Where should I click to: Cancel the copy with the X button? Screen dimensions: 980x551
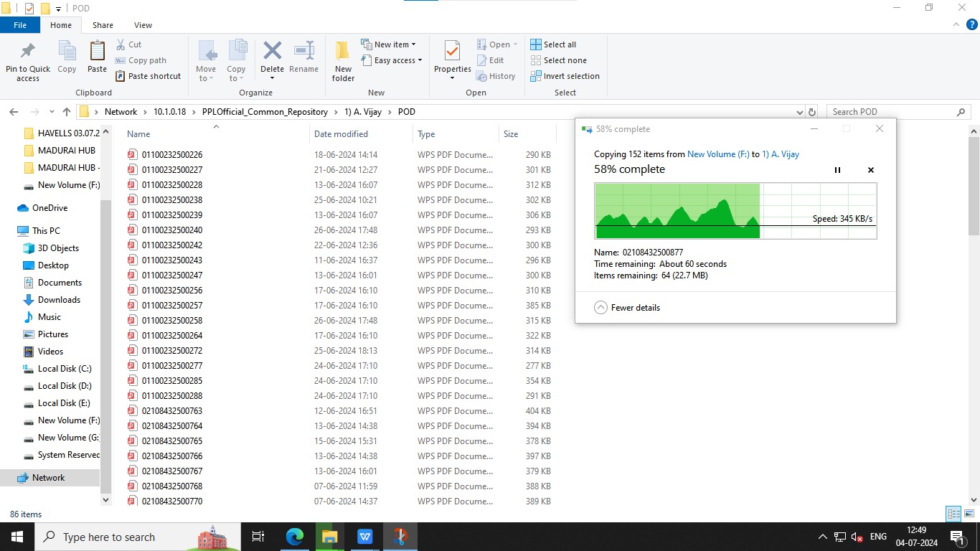tap(871, 170)
